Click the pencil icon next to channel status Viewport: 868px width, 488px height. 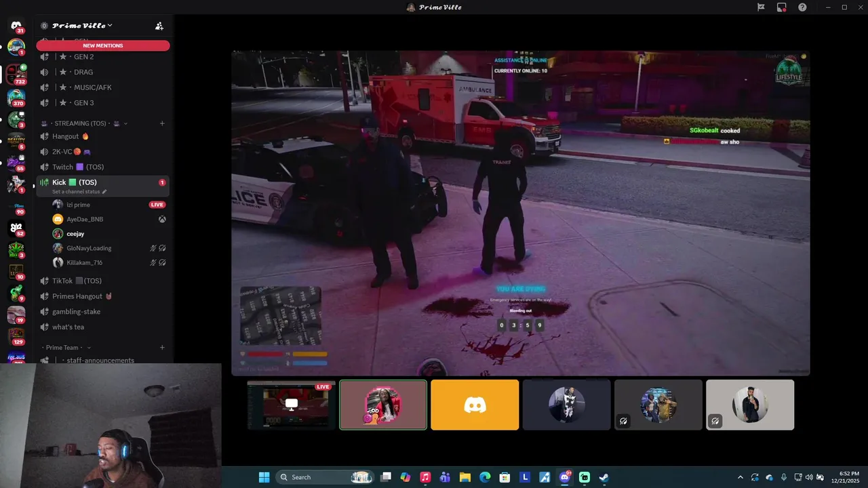pyautogui.click(x=104, y=192)
